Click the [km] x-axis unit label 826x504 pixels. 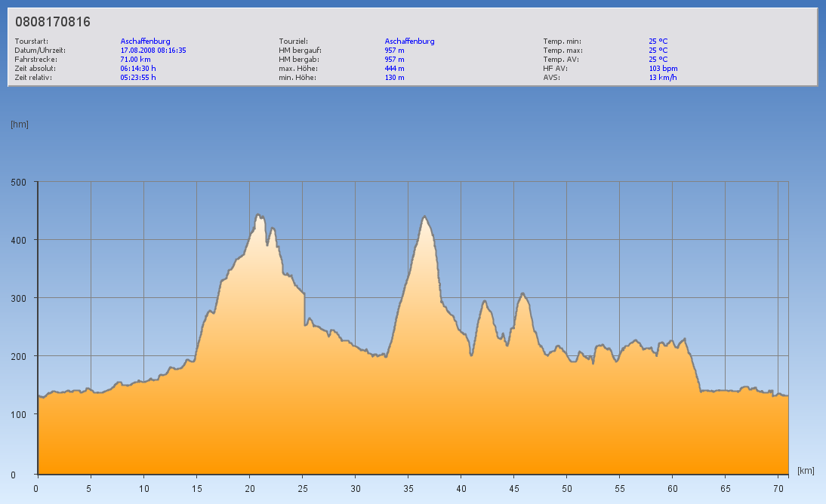pos(806,471)
